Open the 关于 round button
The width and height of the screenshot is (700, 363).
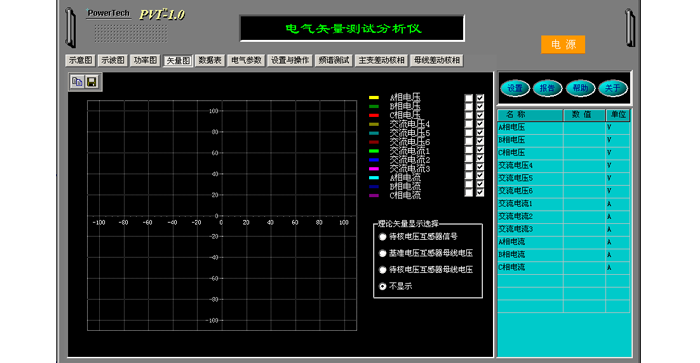pos(612,88)
